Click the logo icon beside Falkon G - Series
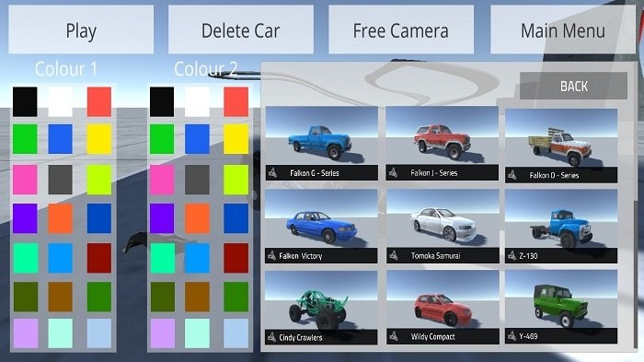The image size is (644, 362). pyautogui.click(x=272, y=173)
